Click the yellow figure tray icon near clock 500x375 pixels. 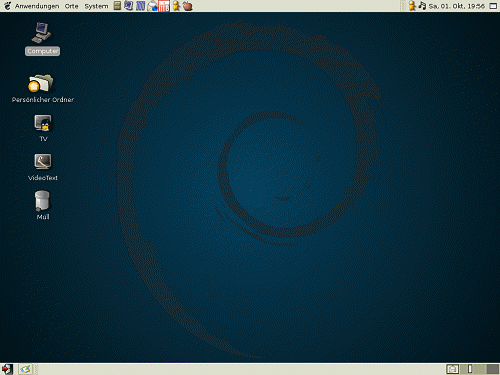click(412, 6)
